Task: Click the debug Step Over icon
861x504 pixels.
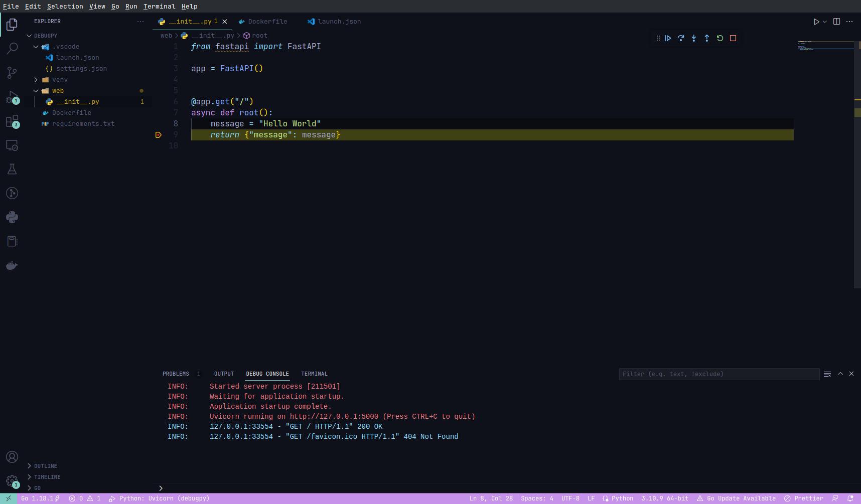Action: 681,38
